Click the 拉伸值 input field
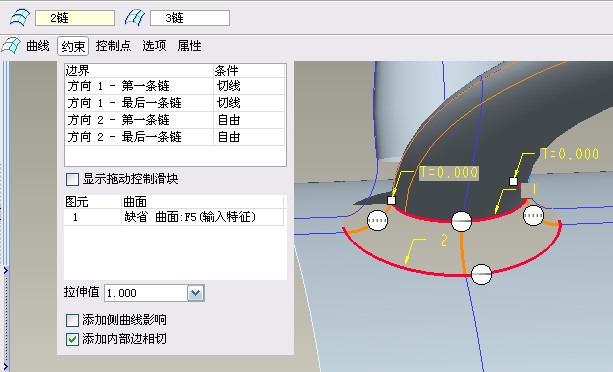This screenshot has width=613, height=372. tap(146, 293)
